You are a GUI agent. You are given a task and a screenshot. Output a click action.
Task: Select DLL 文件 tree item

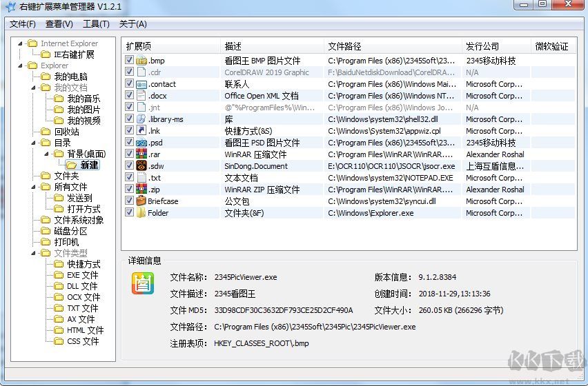pos(82,287)
